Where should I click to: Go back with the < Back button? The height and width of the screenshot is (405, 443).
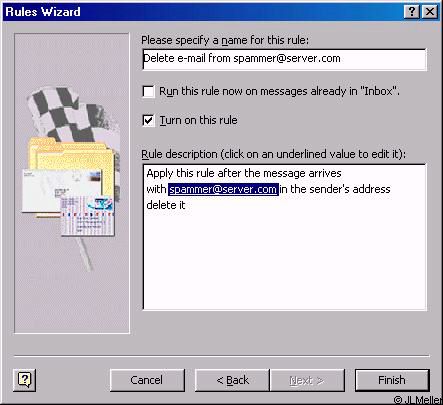[232, 380]
